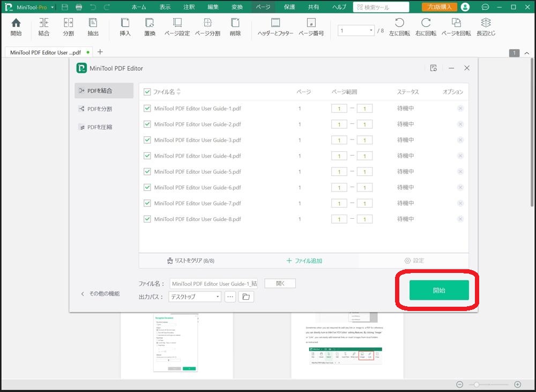
Task: Remove User Guide-5.pdf from the list
Action: 460,172
